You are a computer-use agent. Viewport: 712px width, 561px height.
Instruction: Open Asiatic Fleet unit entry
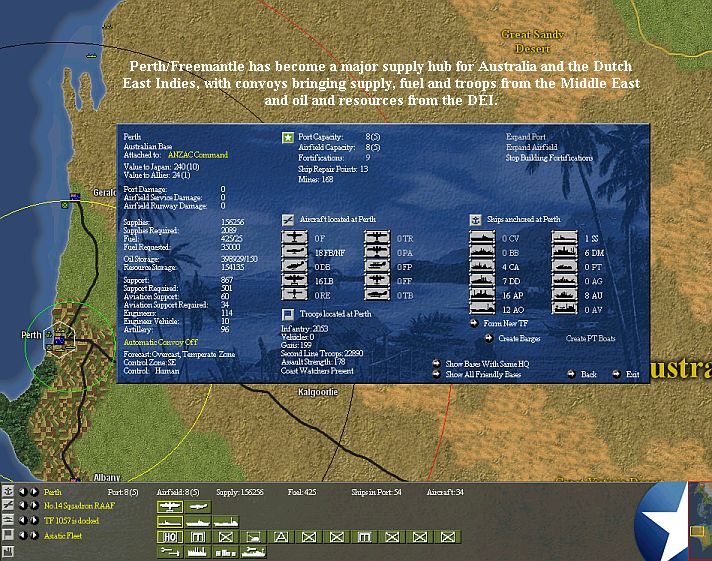(63, 536)
